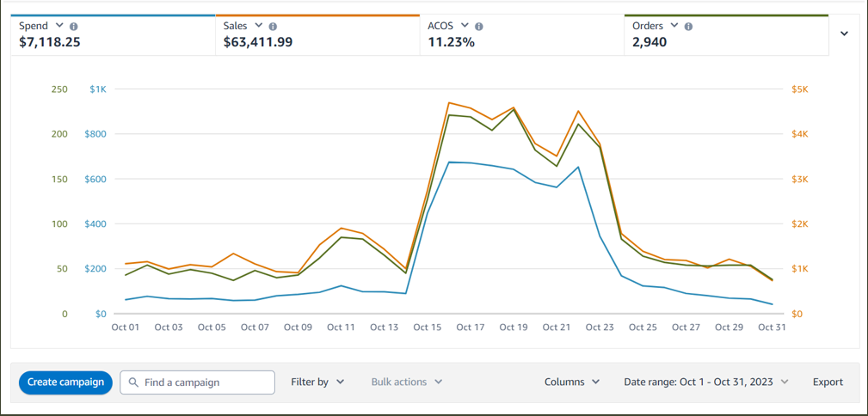Click the magnifier icon in campaign search
Viewport: 868px width, 416px height.
(x=133, y=382)
